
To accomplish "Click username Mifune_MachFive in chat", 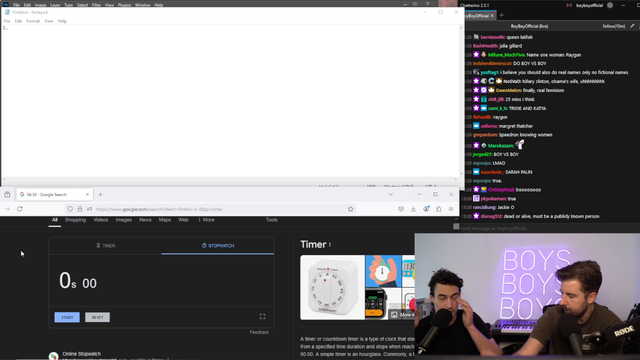I will (507, 55).
